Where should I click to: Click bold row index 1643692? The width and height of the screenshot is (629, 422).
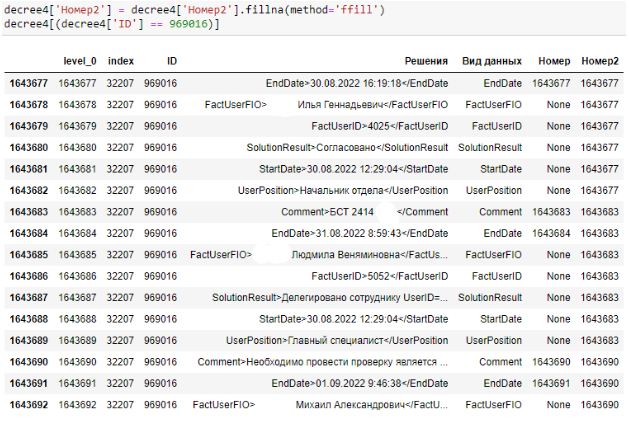tap(29, 405)
